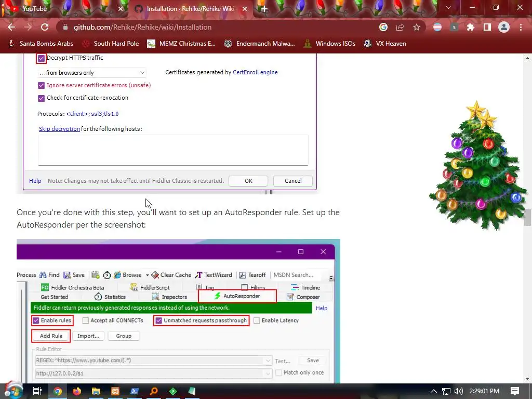Switch to the Inspectors tab

(169, 297)
